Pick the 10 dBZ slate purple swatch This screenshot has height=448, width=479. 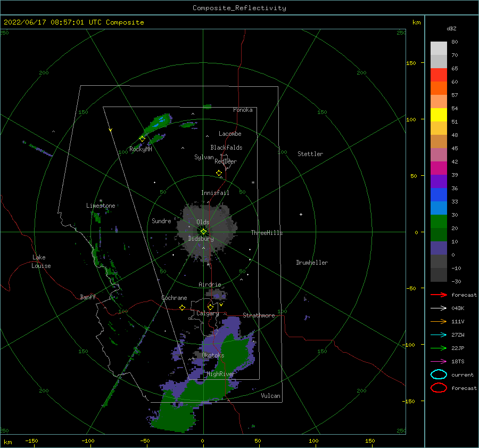[439, 248]
